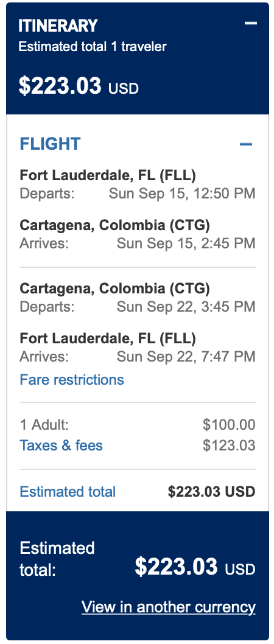Image resolution: width=274 pixels, height=644 pixels.
Task: Select outbound Fort Lauderdale, FL (FLL) departure city
Action: pyautogui.click(x=108, y=175)
